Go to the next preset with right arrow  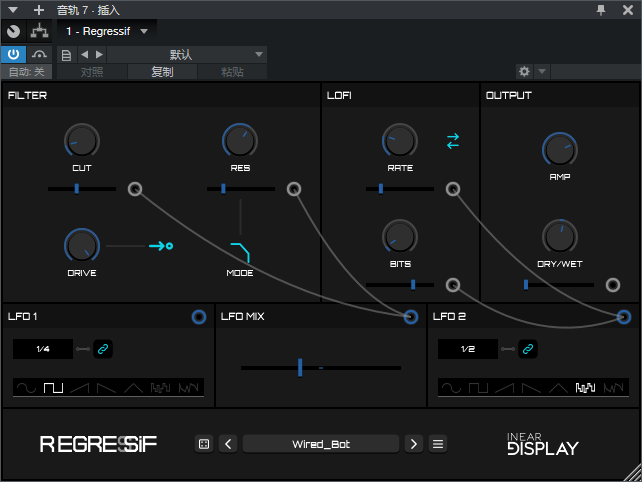414,444
